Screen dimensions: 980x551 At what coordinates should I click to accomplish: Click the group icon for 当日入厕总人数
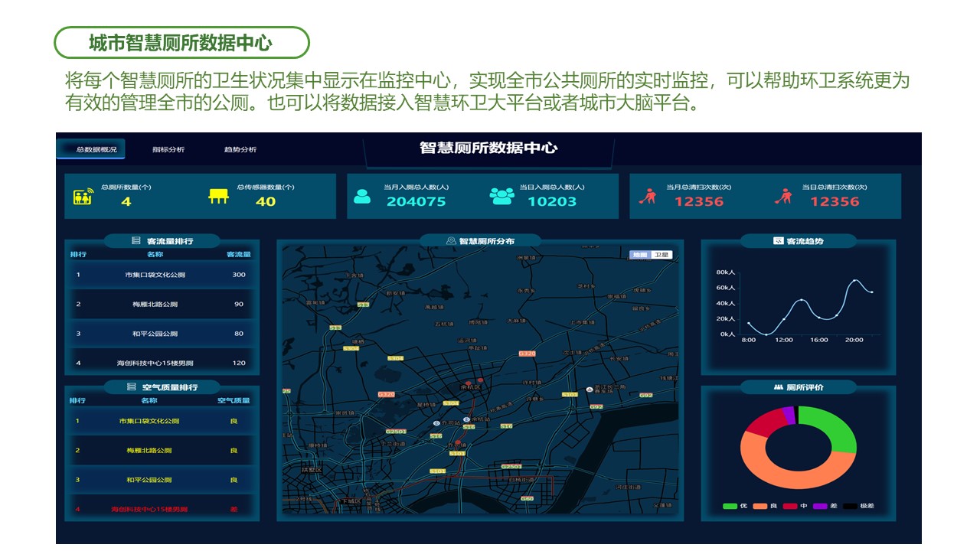pos(502,196)
